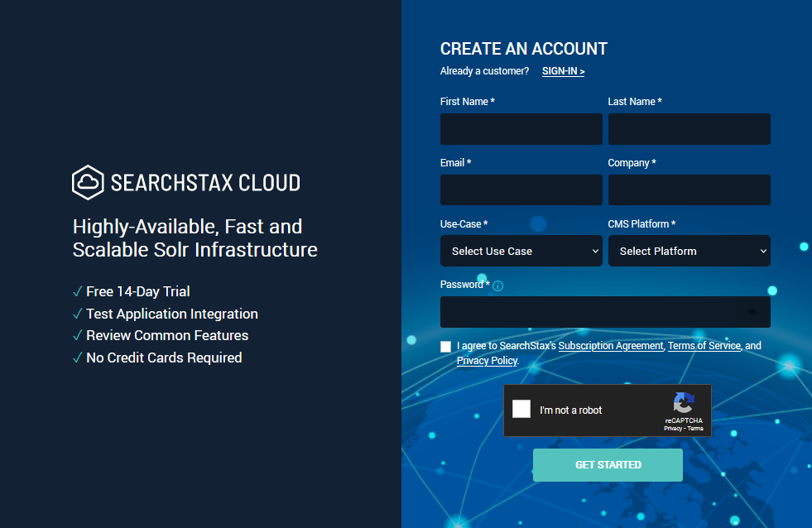Viewport: 812px width, 528px height.
Task: Open the Privacy Policy link
Action: coord(487,361)
